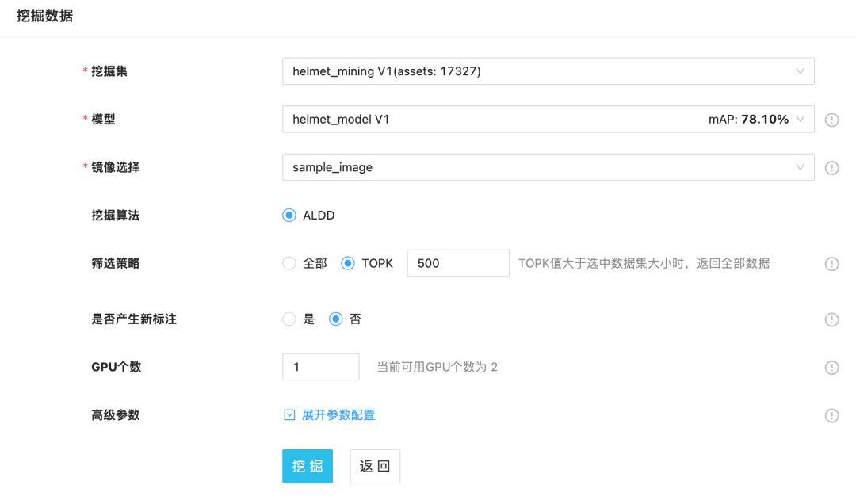Click the TOPK value input showing 500

point(458,263)
